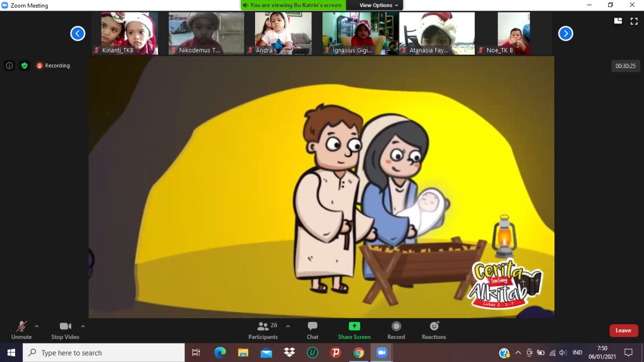Select Kinanti_TKB video thumbnail
This screenshot has width=644, height=362.
tap(125, 33)
